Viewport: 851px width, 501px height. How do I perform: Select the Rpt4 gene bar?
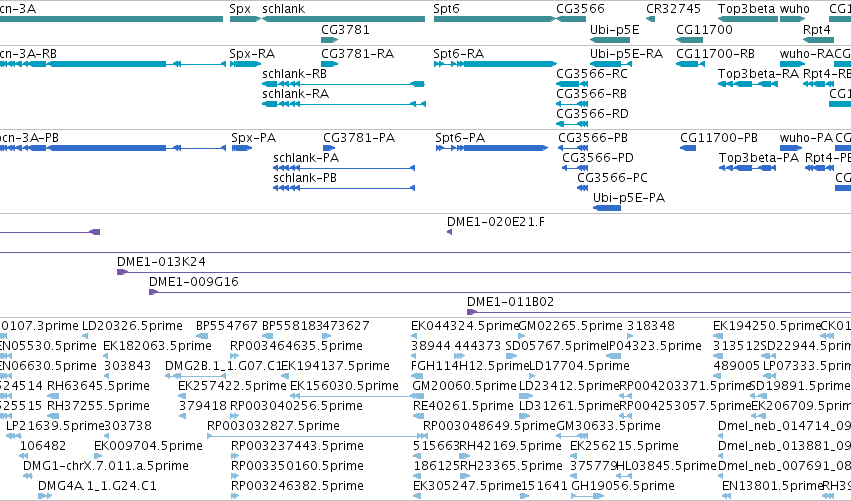[818, 40]
